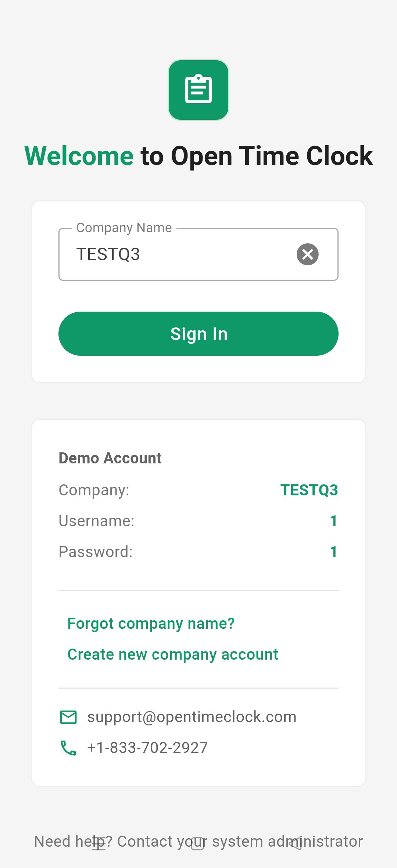Select the demo company value TESTQ3

click(x=309, y=490)
